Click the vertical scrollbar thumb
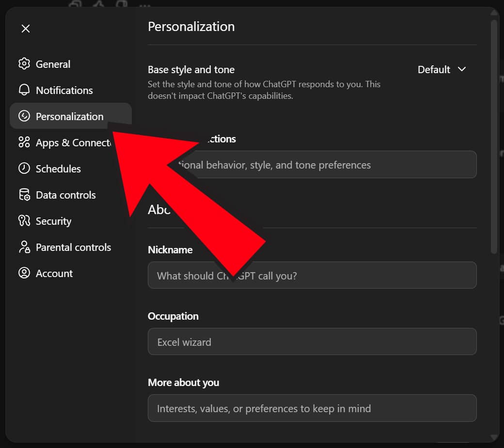504x448 pixels. [494, 136]
